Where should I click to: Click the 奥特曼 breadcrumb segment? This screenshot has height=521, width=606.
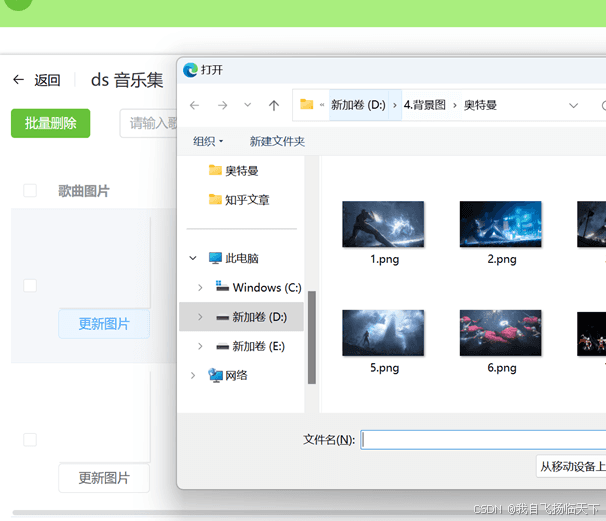[480, 105]
